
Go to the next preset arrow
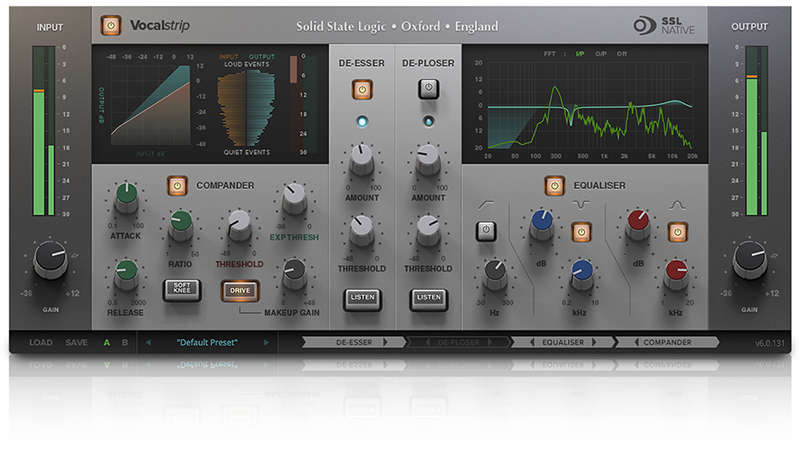(x=266, y=342)
